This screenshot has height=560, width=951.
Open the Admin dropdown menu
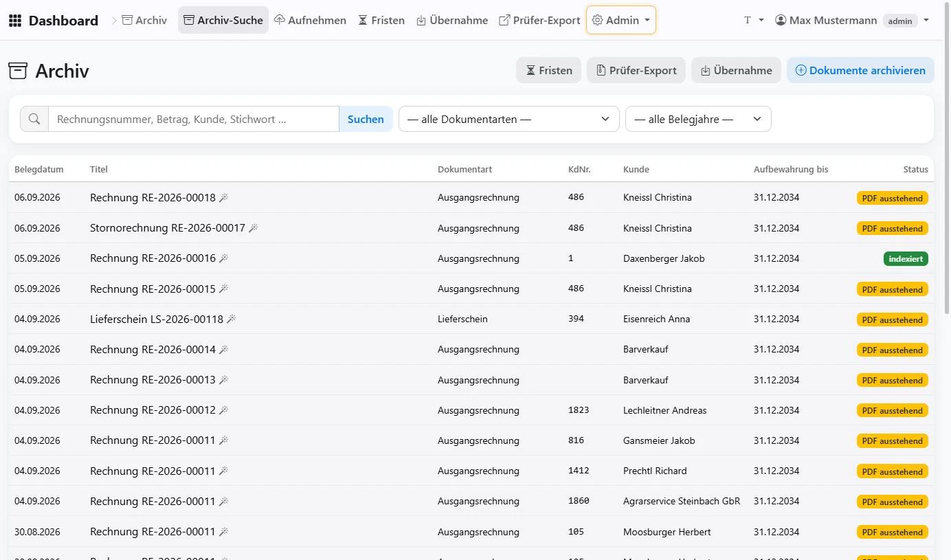[621, 21]
